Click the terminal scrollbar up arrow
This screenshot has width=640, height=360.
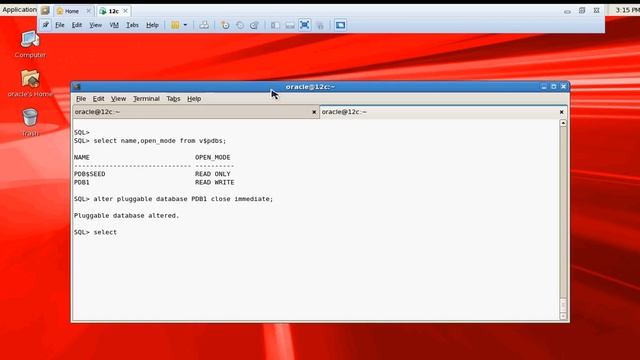click(563, 123)
